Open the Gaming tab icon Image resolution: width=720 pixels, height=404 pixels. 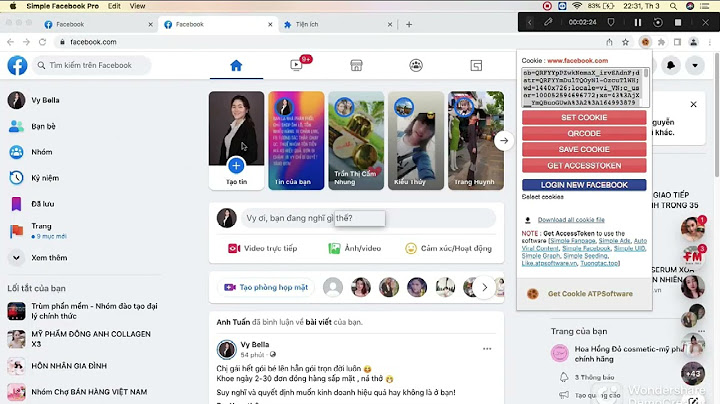coord(476,66)
